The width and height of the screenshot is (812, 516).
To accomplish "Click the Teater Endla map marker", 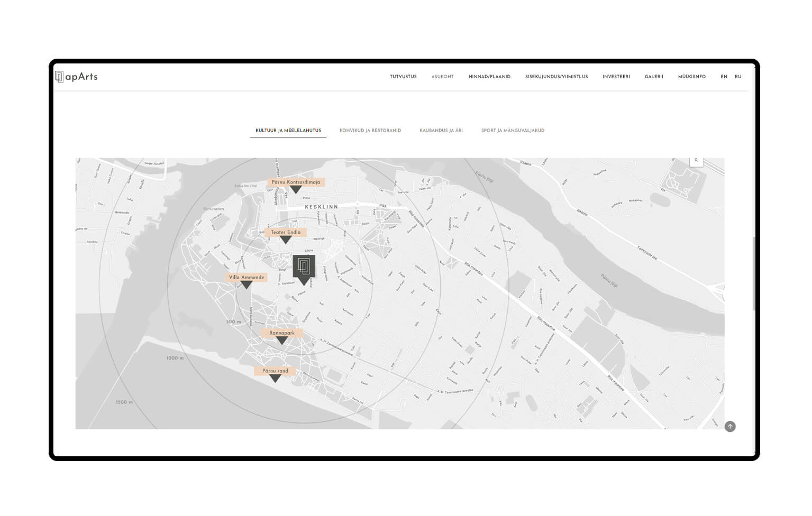I will click(286, 236).
